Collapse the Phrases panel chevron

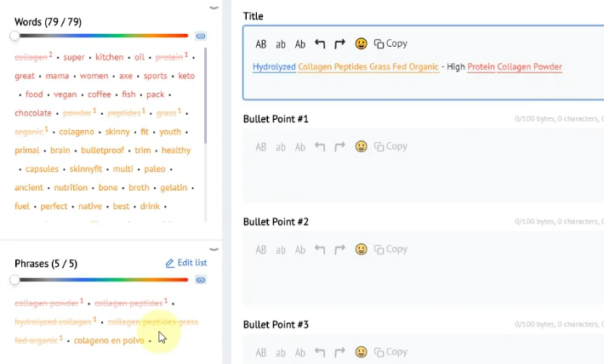click(214, 249)
